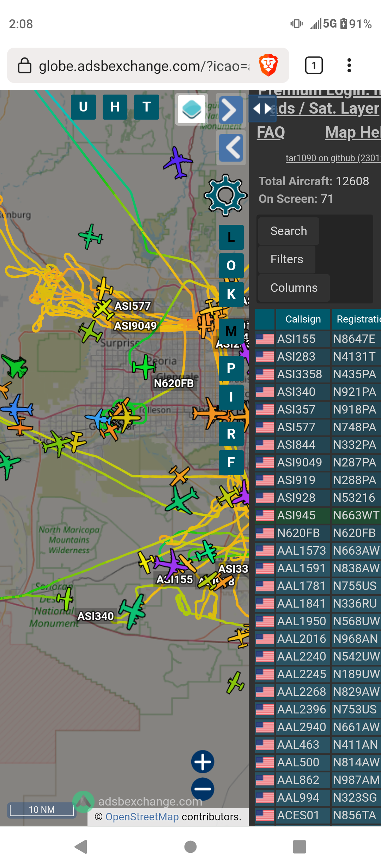Toggle the P map button

pos(231,368)
